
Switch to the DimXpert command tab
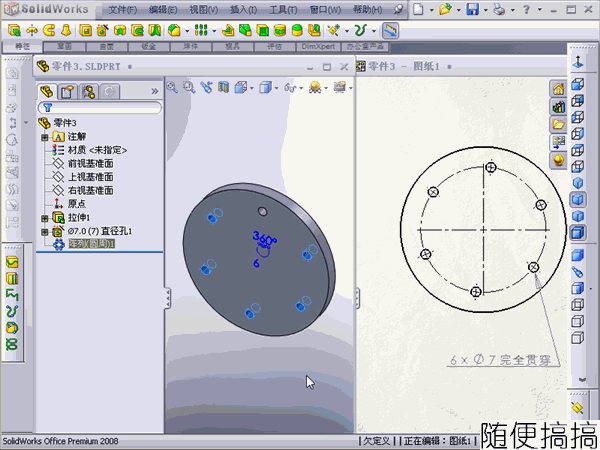318,47
